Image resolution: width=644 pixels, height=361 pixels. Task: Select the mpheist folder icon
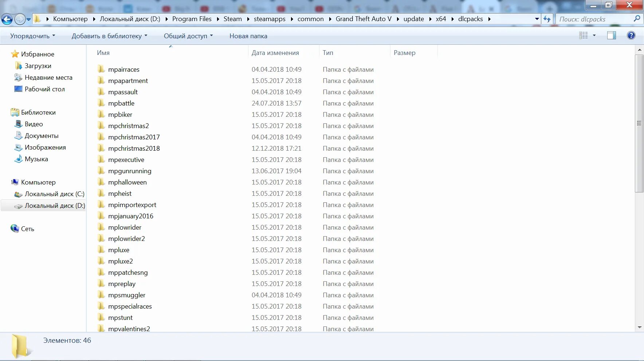tap(101, 193)
